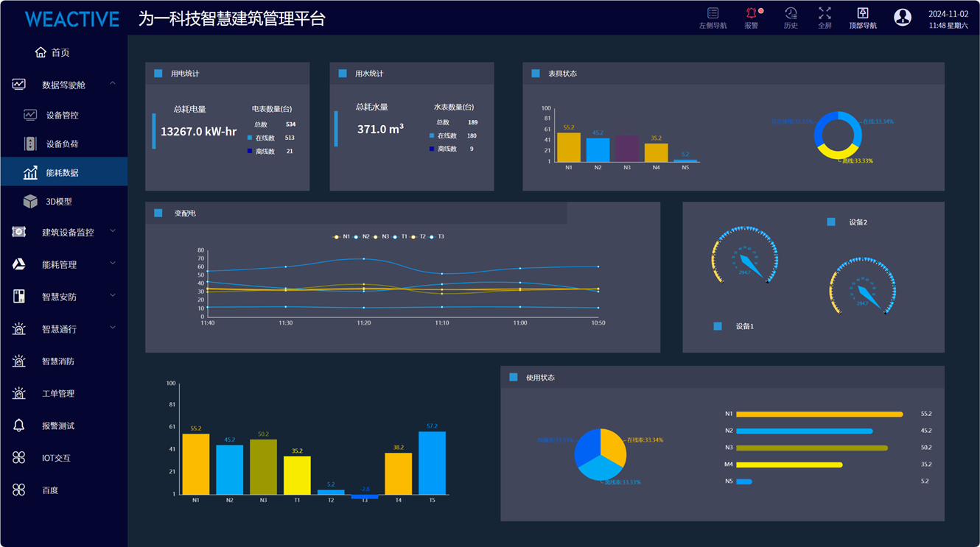Collapse the 数据驾驶舱 menu group
Screen dimensions: 980x547
113,84
